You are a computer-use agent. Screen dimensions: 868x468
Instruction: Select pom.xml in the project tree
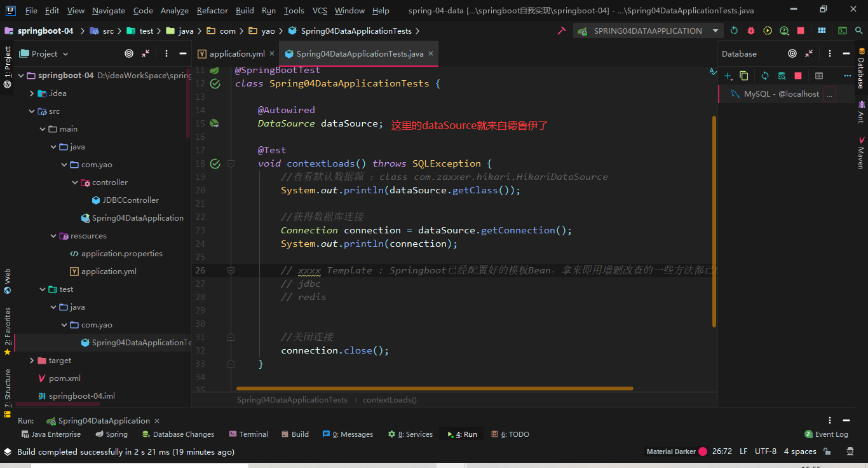[x=64, y=378]
